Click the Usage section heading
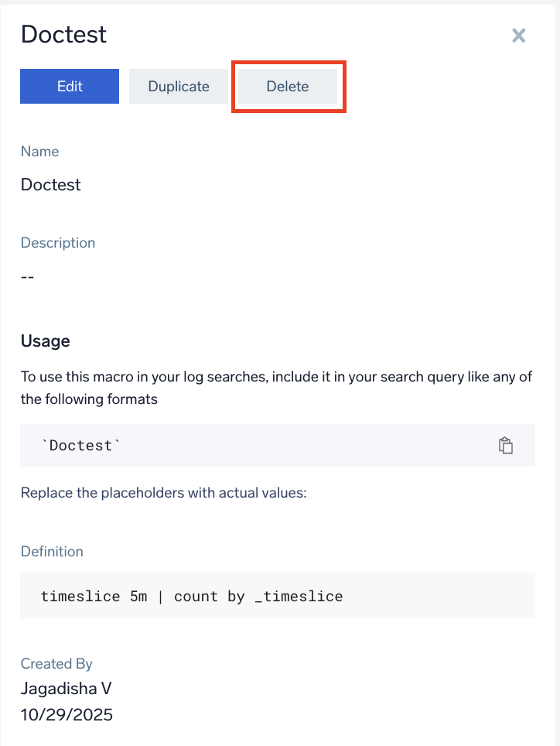 click(x=46, y=341)
